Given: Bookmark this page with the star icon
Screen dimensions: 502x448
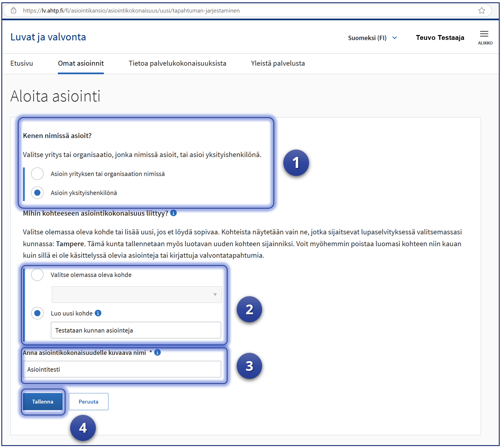Looking at the screenshot, I should pos(481,11).
